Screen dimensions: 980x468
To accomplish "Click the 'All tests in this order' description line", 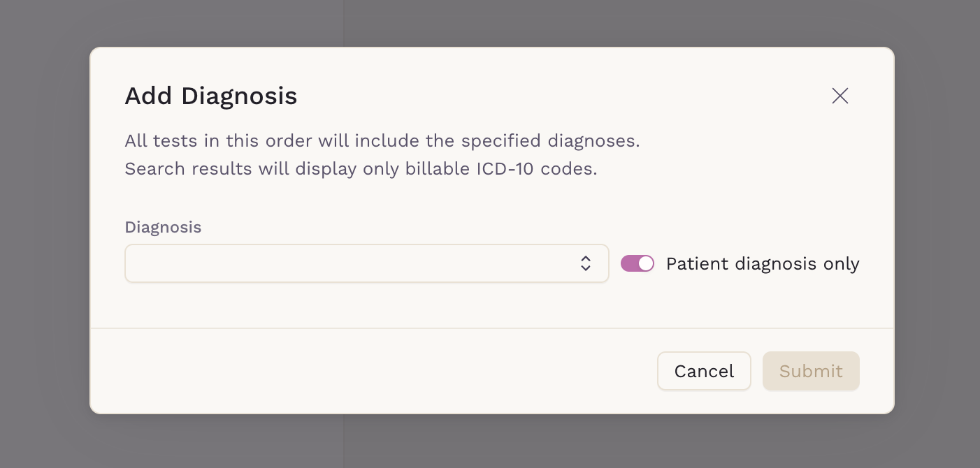I will [382, 141].
